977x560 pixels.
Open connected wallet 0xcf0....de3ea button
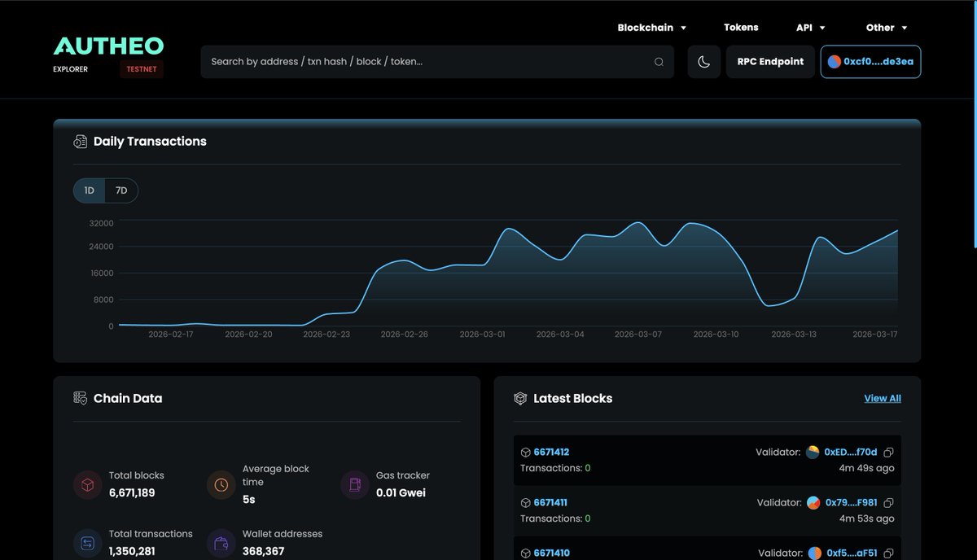(870, 62)
